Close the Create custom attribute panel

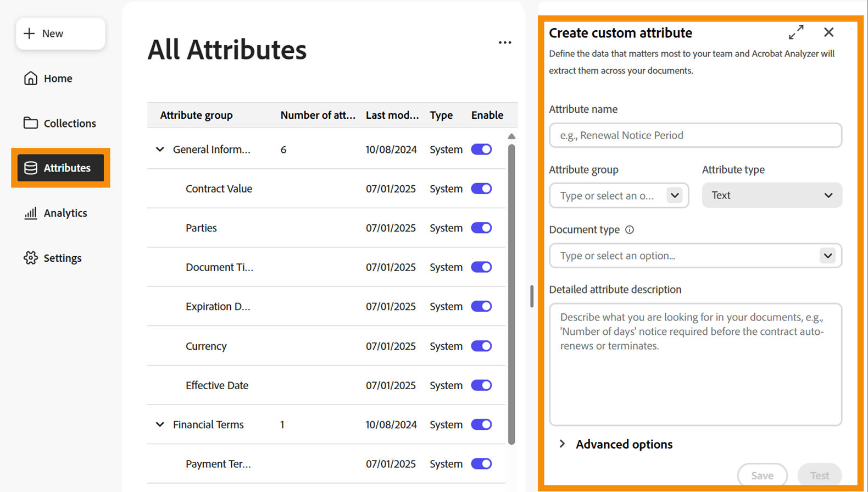pos(828,32)
